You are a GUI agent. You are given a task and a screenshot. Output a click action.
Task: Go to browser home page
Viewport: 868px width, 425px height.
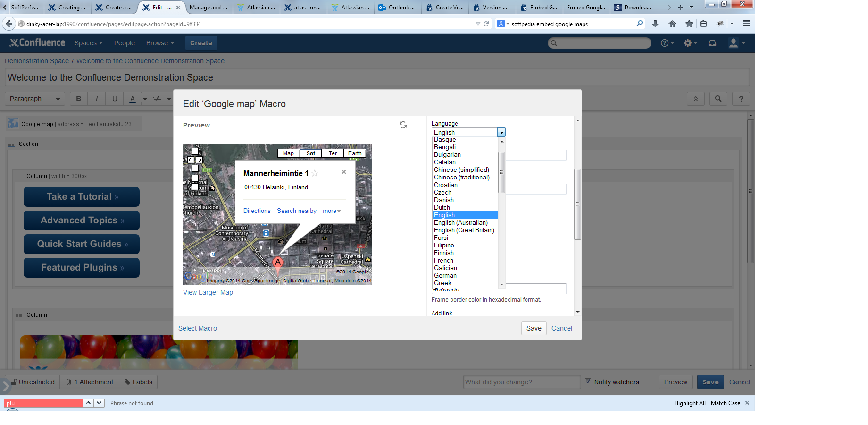click(672, 24)
